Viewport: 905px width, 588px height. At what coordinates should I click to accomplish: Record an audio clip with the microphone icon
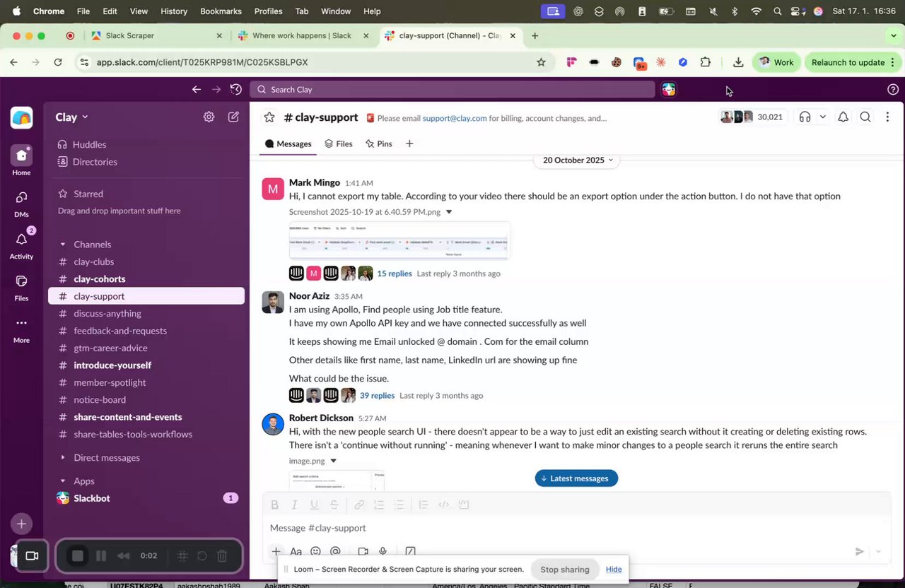383,552
